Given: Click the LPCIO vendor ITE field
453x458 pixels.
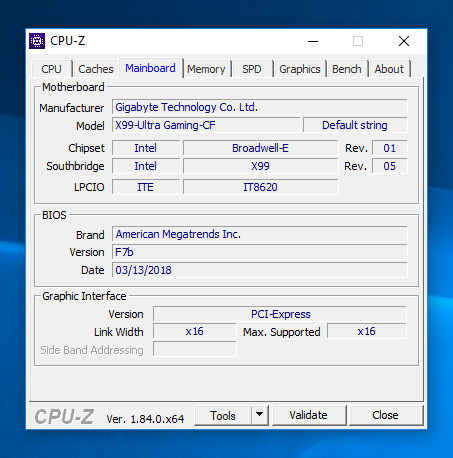Looking at the screenshot, I should tap(146, 187).
